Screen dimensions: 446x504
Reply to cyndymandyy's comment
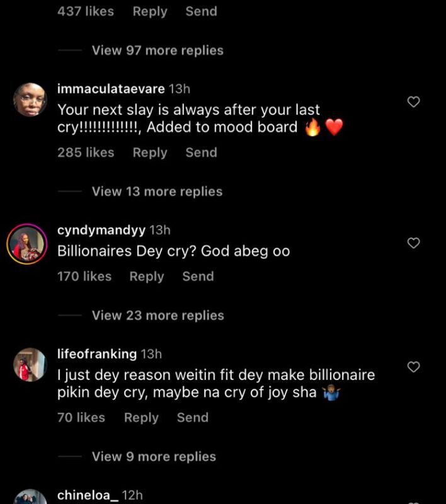[147, 277]
